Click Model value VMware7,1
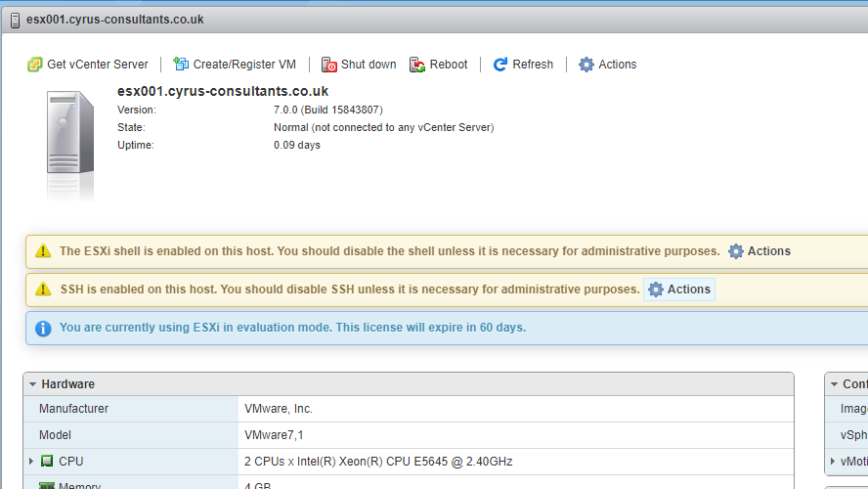Image resolution: width=868 pixels, height=489 pixels. pyautogui.click(x=274, y=435)
